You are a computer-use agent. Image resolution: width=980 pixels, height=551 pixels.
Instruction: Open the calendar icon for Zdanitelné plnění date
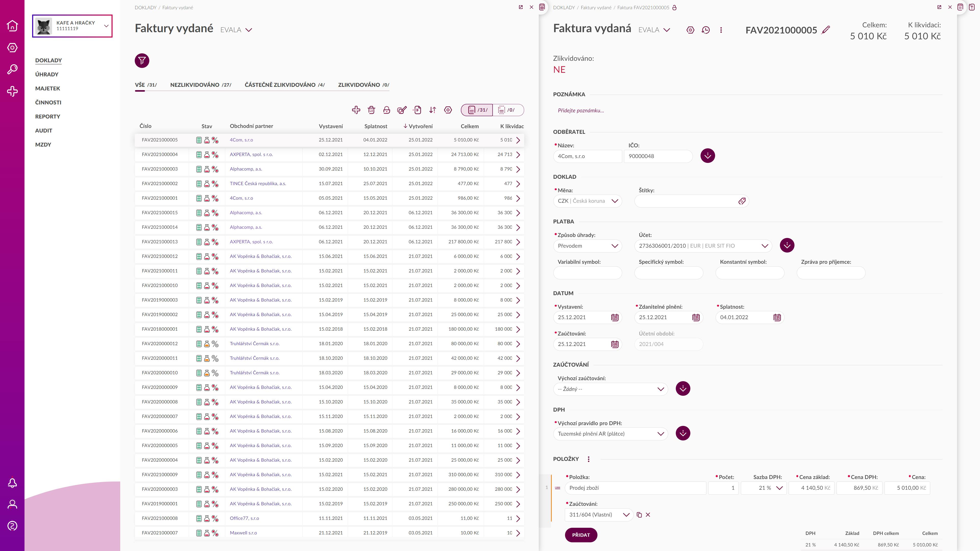coord(696,317)
